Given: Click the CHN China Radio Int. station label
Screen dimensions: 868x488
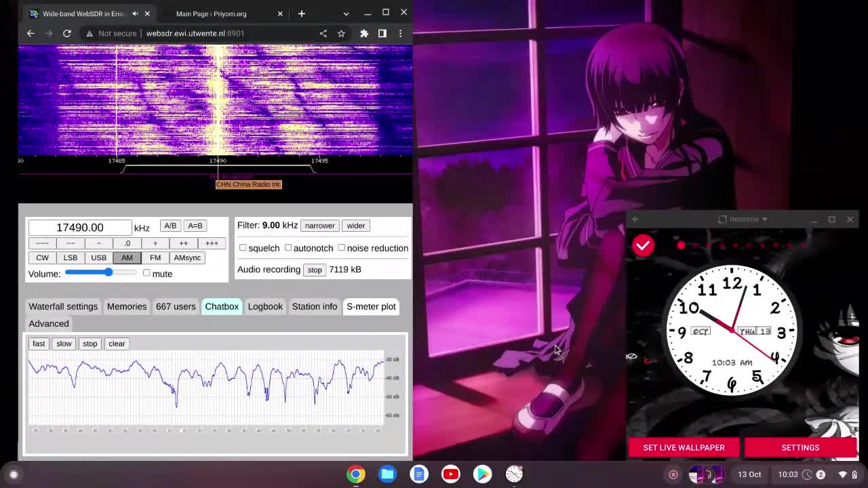Looking at the screenshot, I should point(248,184).
